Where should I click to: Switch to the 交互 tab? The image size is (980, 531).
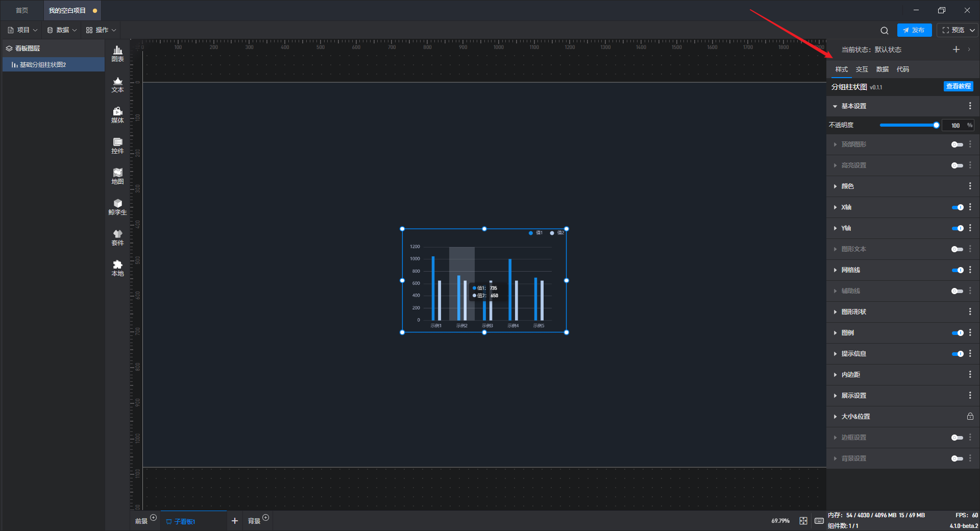point(862,69)
